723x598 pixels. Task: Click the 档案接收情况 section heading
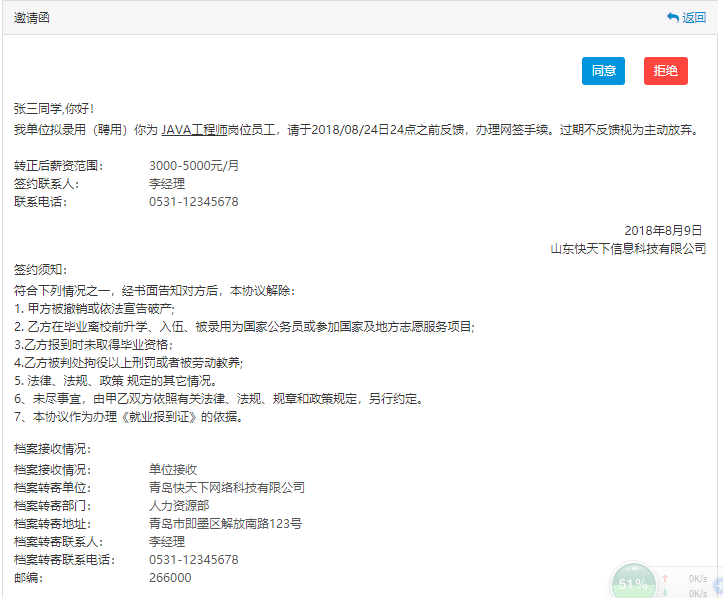[53, 450]
